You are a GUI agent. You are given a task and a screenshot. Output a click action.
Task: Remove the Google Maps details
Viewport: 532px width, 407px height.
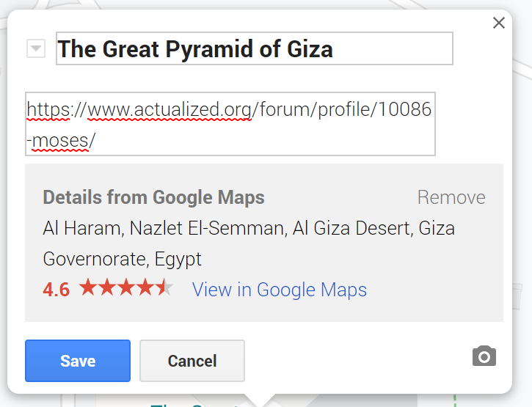451,197
